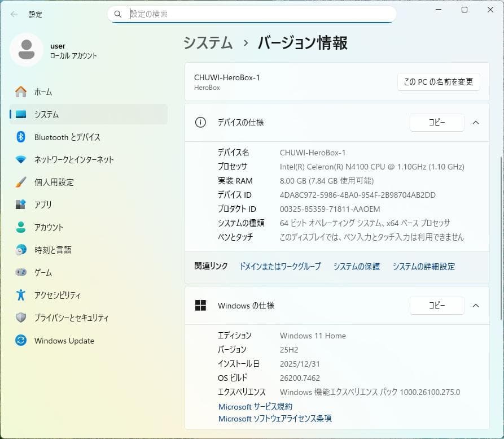Image resolution: width=504 pixels, height=439 pixels.
Task: Click the paintbrush 個人用設定 icon
Action: (x=21, y=182)
